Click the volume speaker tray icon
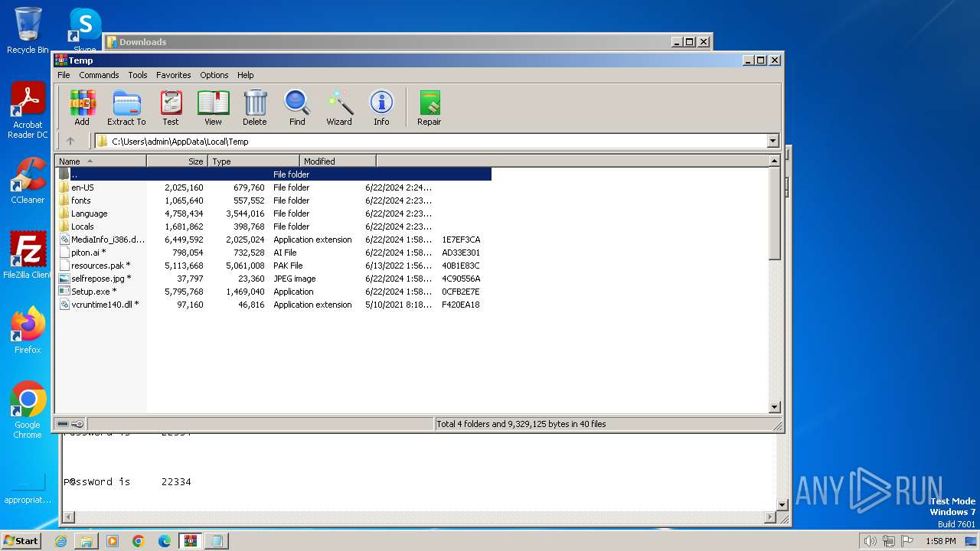This screenshot has width=980, height=551. click(x=871, y=541)
